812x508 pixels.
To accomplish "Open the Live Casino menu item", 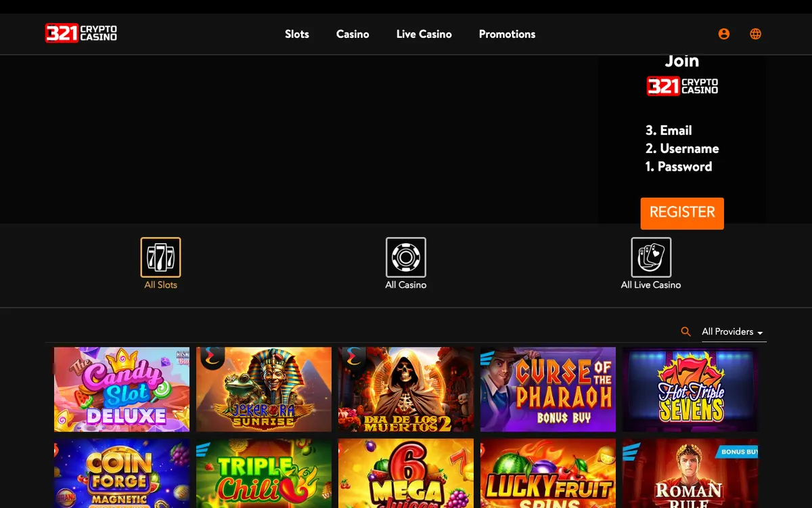I will tap(424, 34).
